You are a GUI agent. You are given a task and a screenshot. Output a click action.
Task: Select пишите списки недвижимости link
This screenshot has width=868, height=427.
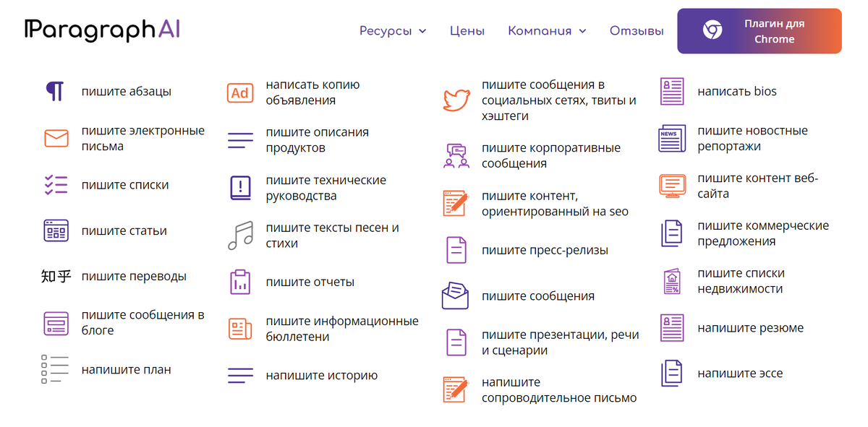pyautogui.click(x=741, y=281)
